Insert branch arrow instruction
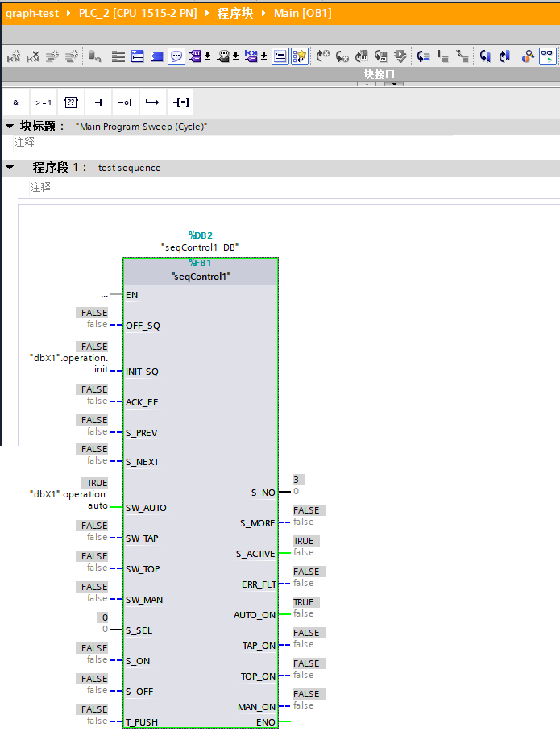Screen dimensions: 560x736 [x=152, y=102]
